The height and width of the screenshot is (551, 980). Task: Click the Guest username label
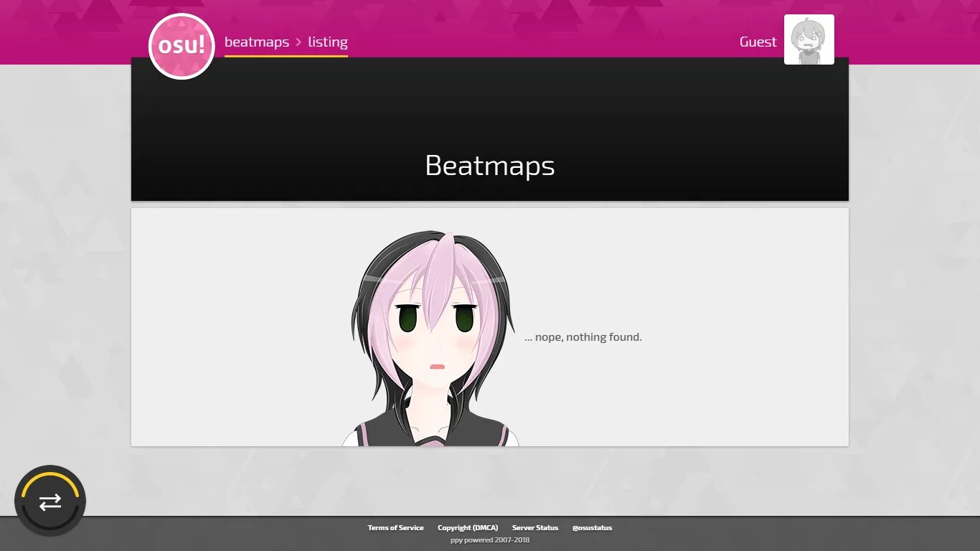tap(758, 42)
